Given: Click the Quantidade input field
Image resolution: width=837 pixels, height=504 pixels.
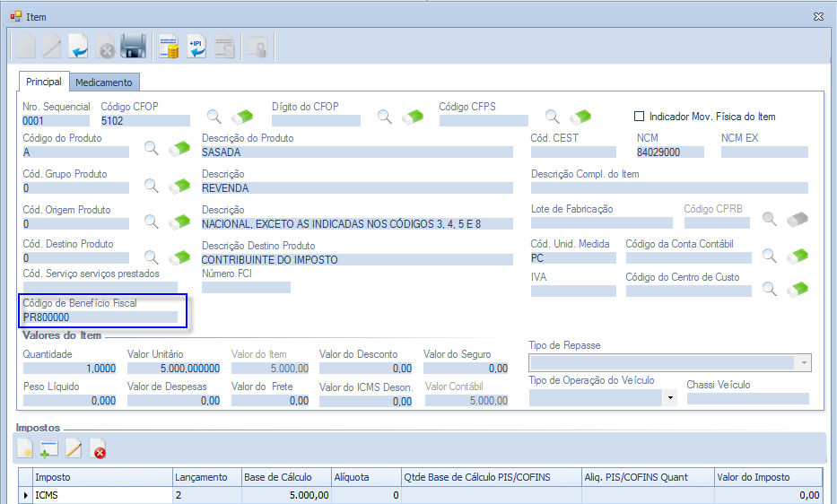Looking at the screenshot, I should point(70,368).
